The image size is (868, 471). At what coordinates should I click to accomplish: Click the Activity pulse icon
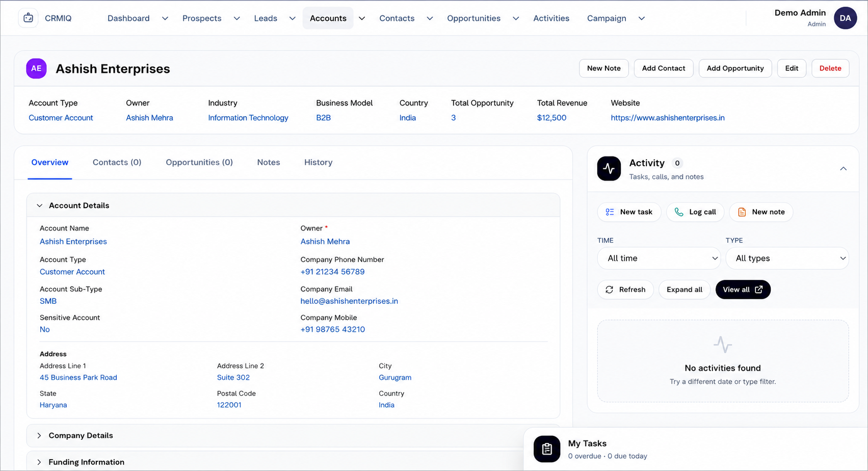point(609,169)
